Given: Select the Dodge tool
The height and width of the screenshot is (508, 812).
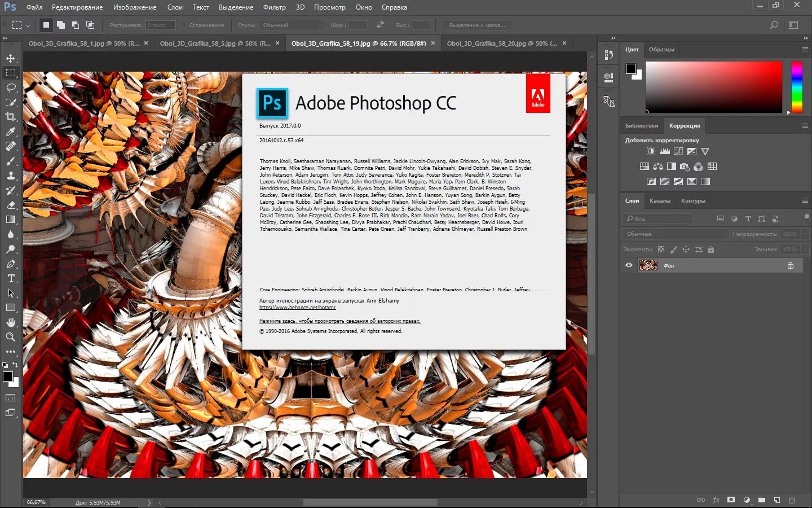Looking at the screenshot, I should click(11, 249).
